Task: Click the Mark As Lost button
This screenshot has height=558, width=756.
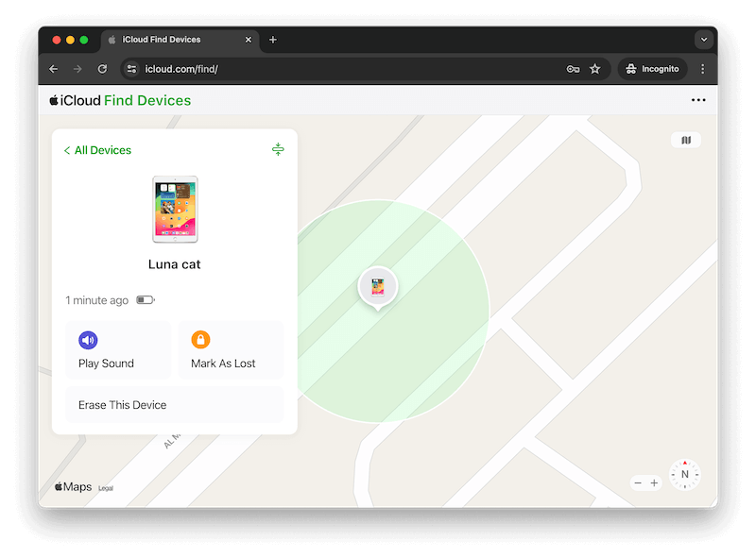Action: pyautogui.click(x=231, y=350)
